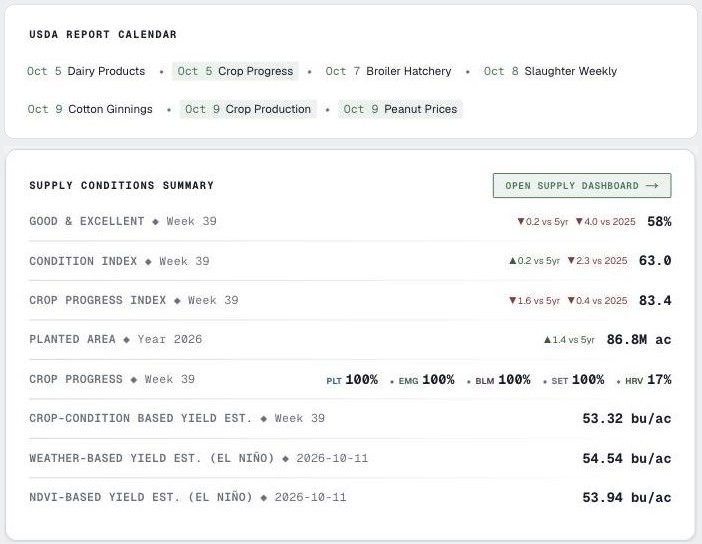Click the BLM 100% blooming stat
702x544 pixels.
[x=503, y=380]
